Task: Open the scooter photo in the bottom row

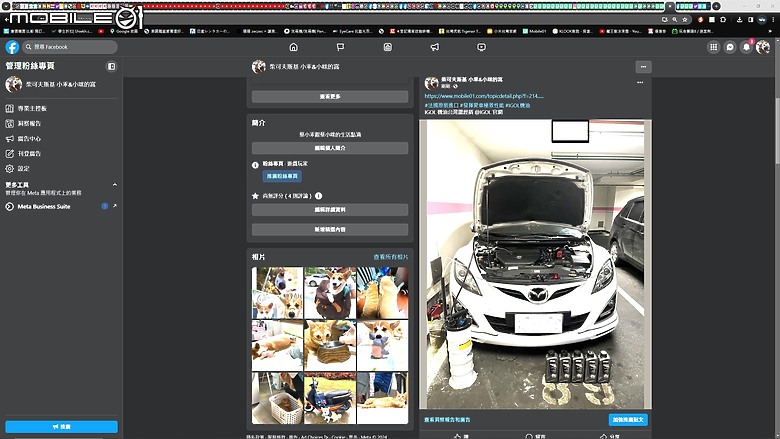Action: 330,398
